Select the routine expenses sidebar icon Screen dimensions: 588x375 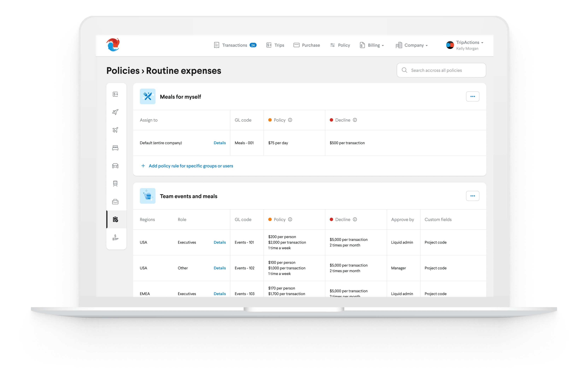coord(115,219)
